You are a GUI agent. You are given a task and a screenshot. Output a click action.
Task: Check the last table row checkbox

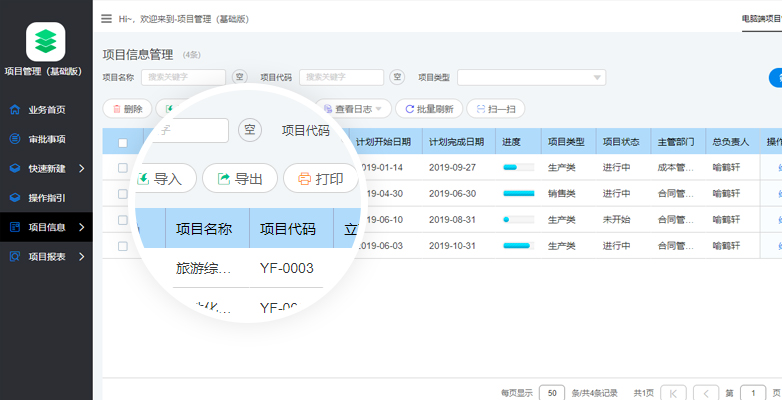click(x=123, y=246)
